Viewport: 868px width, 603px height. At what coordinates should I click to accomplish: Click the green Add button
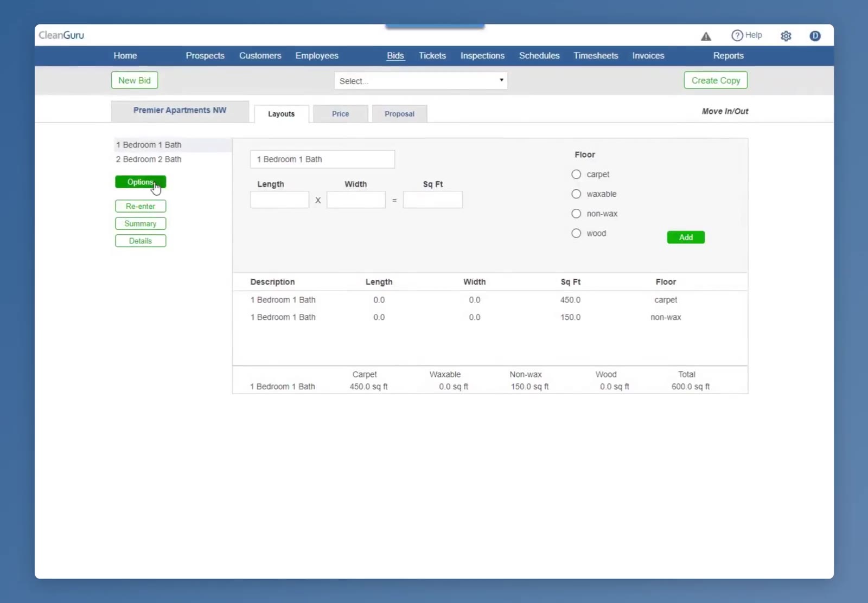pos(686,238)
